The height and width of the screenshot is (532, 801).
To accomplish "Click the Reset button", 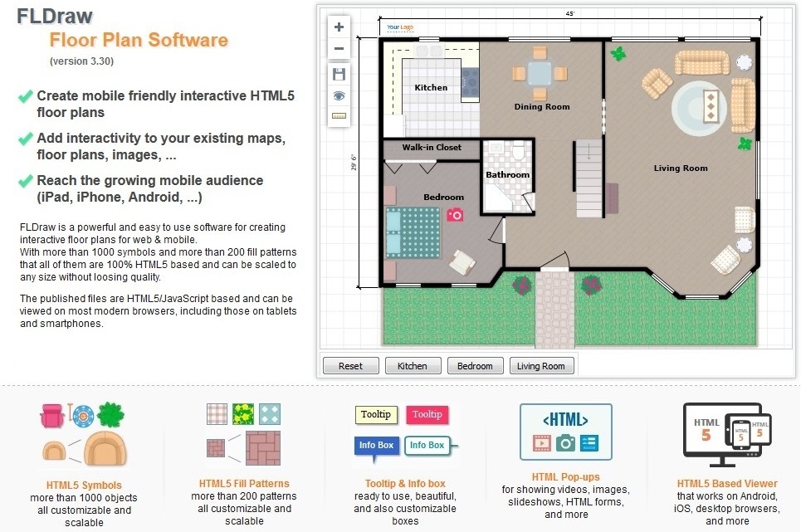I will click(x=351, y=365).
